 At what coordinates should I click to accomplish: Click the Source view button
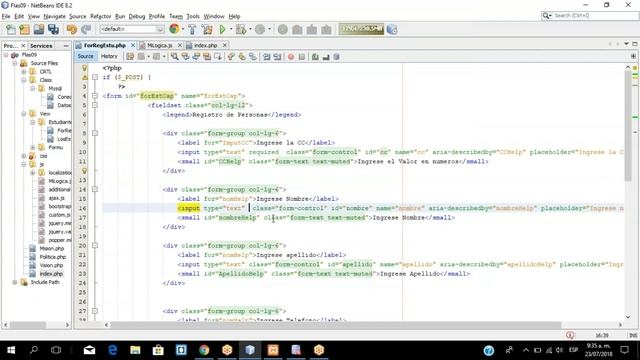pyautogui.click(x=85, y=56)
